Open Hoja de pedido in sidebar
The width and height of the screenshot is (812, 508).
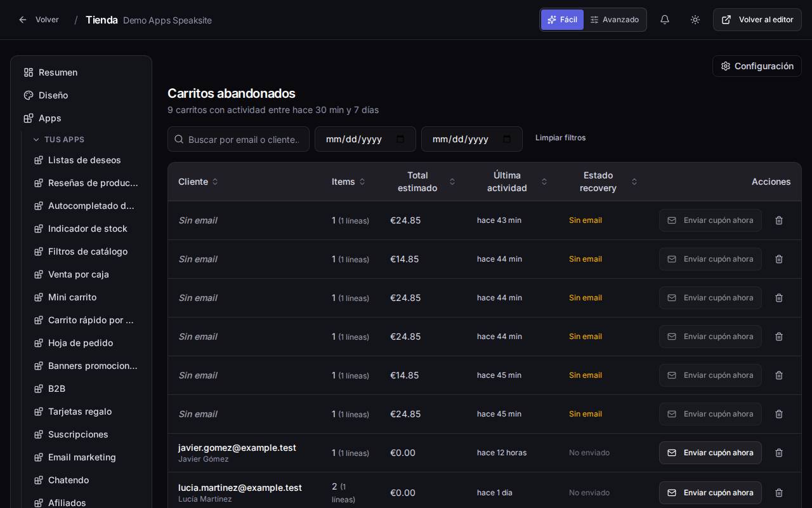tap(86, 343)
